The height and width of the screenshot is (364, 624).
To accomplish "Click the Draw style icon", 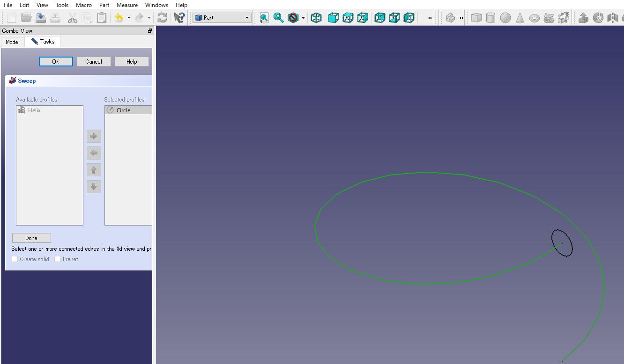I will [293, 18].
